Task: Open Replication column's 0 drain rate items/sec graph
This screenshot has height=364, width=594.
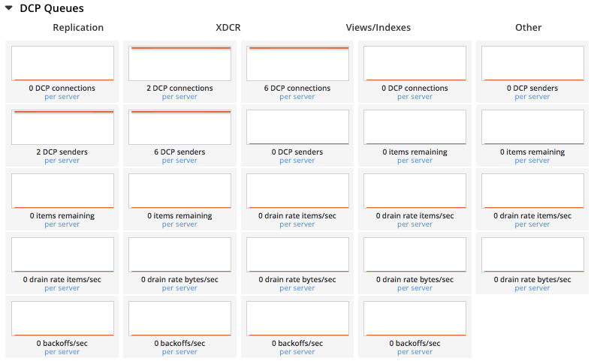Action: [62, 254]
